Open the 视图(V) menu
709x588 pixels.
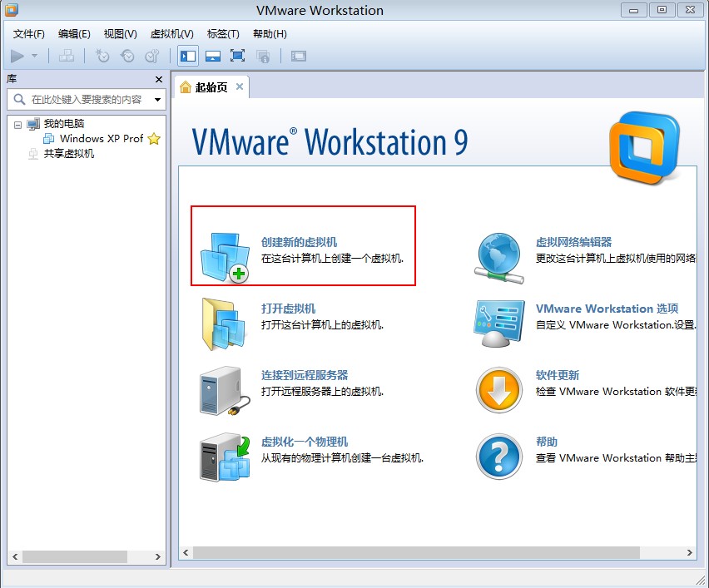(121, 34)
